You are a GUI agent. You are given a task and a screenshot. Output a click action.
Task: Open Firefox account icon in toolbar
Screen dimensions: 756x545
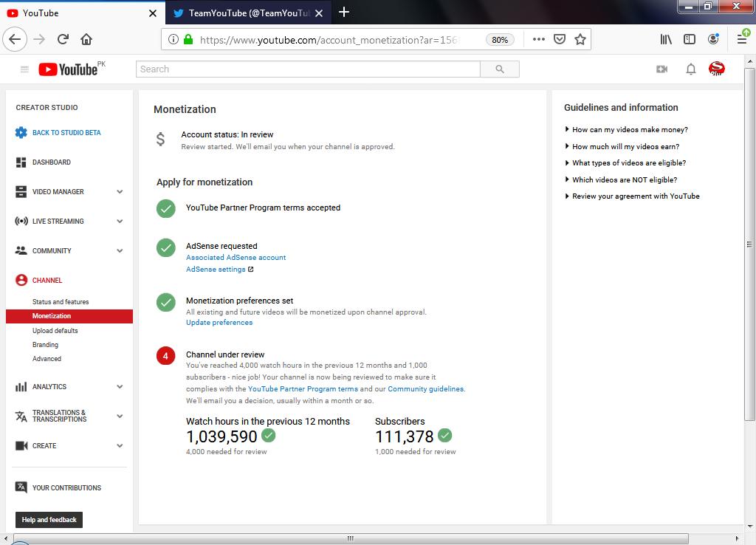pyautogui.click(x=713, y=39)
